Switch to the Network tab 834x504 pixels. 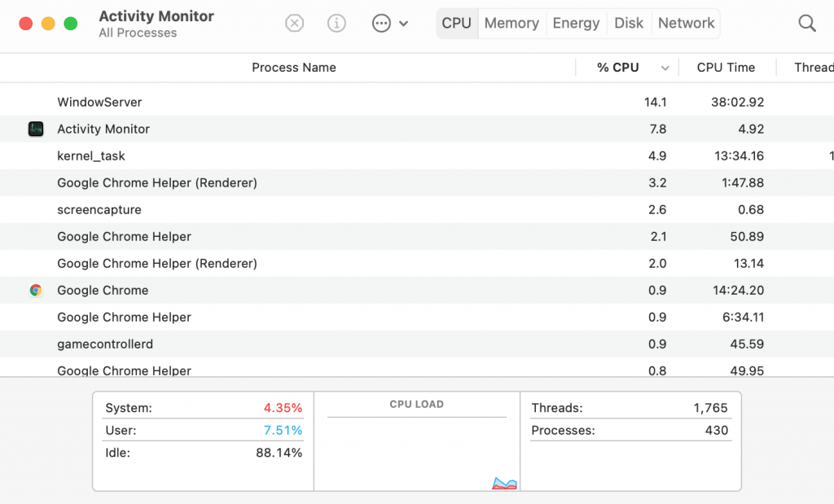click(686, 23)
